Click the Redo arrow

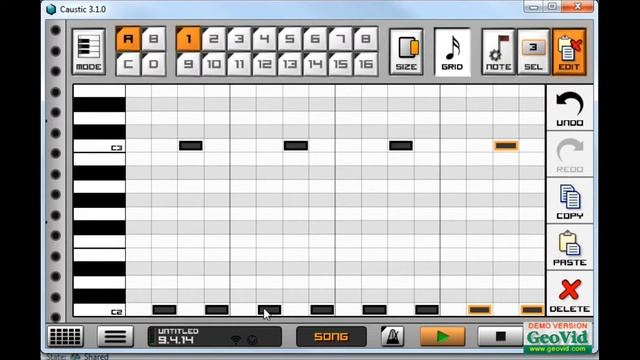[x=570, y=154]
